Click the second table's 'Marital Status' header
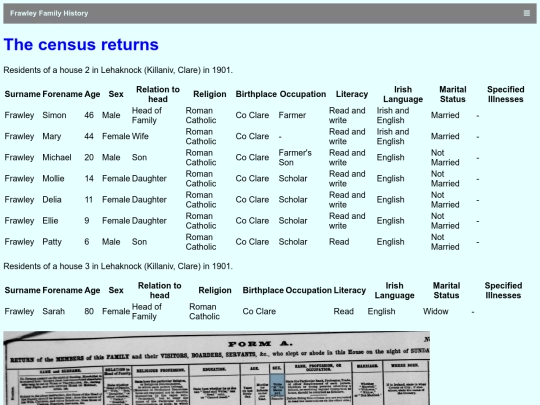 (446, 290)
